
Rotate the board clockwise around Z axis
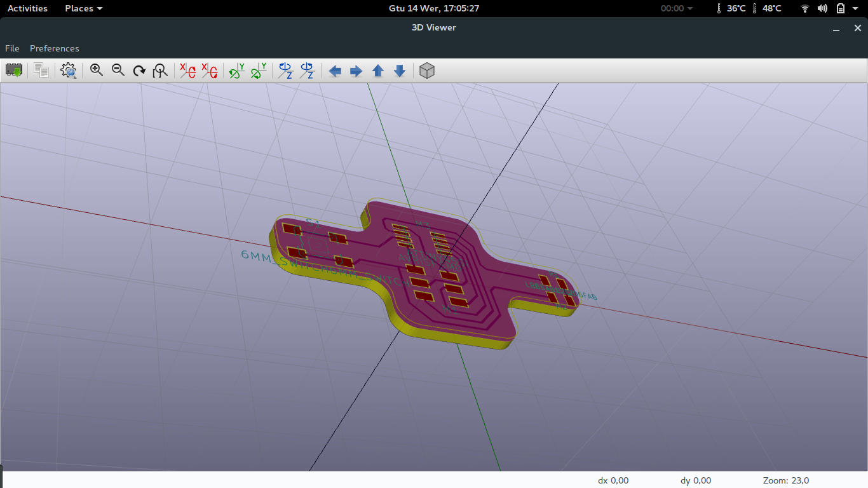(284, 71)
